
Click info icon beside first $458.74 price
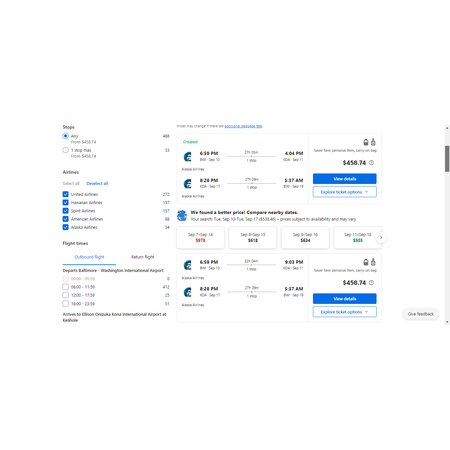pos(371,163)
